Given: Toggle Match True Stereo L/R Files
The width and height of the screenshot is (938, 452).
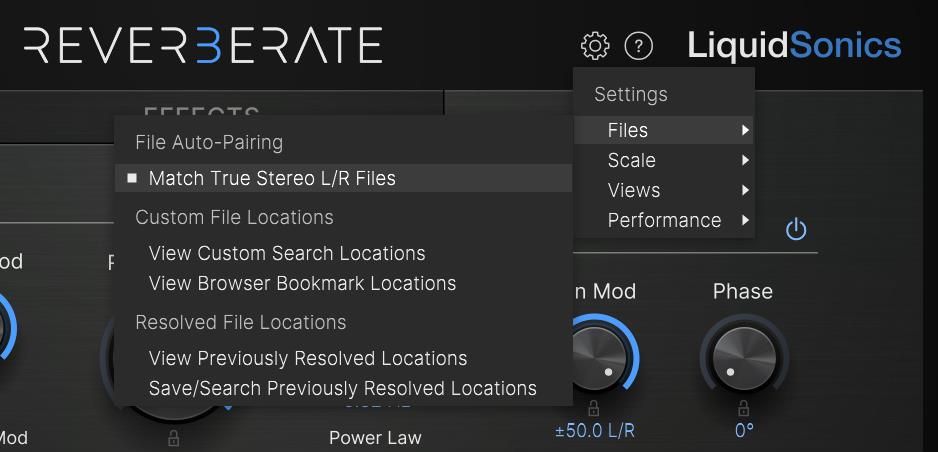Looking at the screenshot, I should 343,178.
